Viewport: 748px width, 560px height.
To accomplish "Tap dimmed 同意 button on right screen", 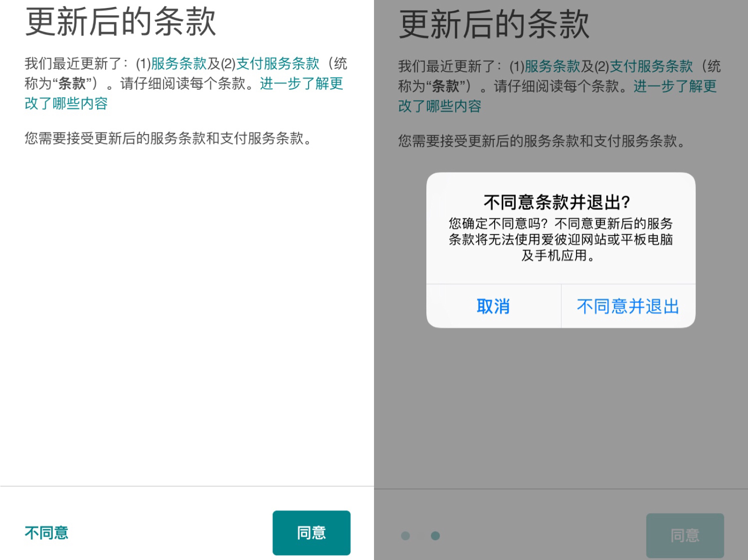I will (x=685, y=535).
